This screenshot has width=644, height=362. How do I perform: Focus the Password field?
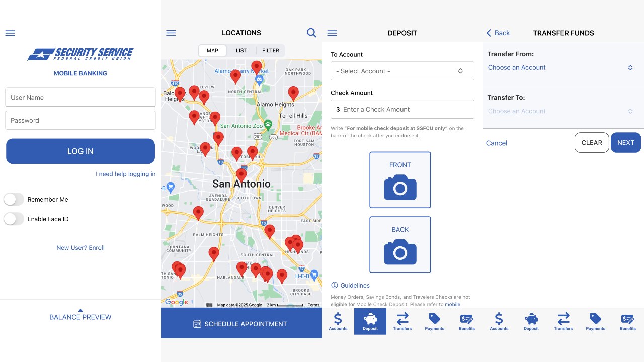(x=80, y=120)
